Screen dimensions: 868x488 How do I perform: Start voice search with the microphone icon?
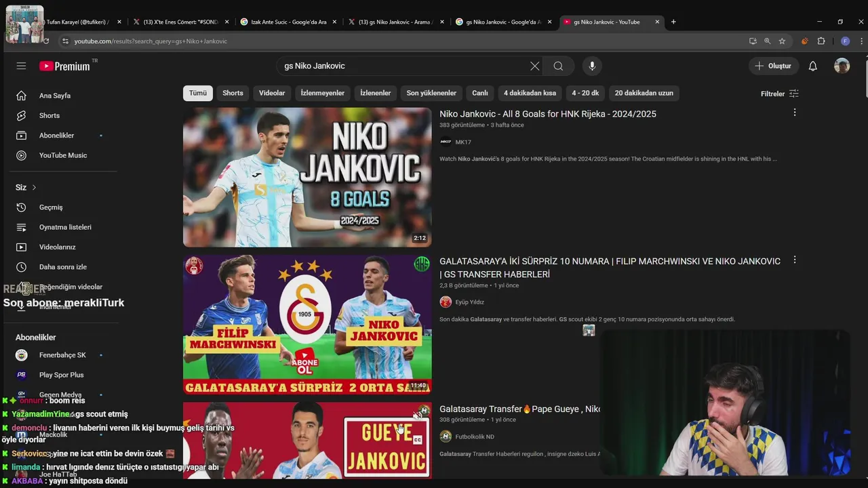[592, 66]
